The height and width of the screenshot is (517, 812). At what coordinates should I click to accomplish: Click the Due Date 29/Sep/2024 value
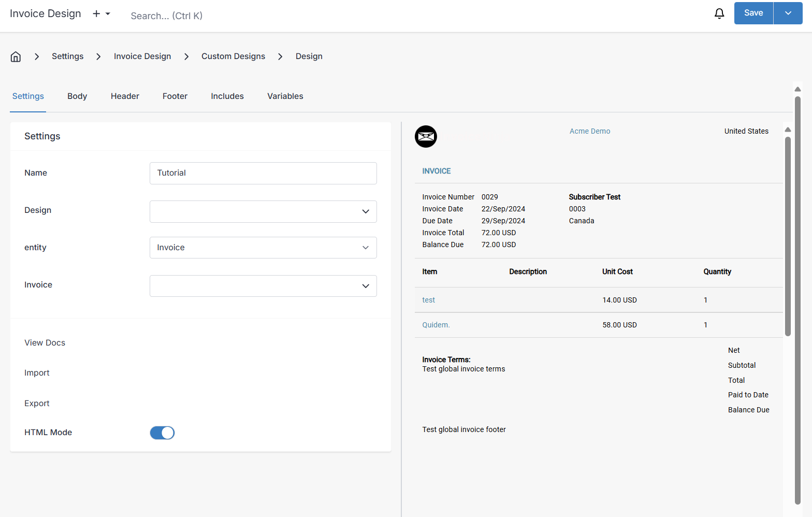pyautogui.click(x=503, y=221)
